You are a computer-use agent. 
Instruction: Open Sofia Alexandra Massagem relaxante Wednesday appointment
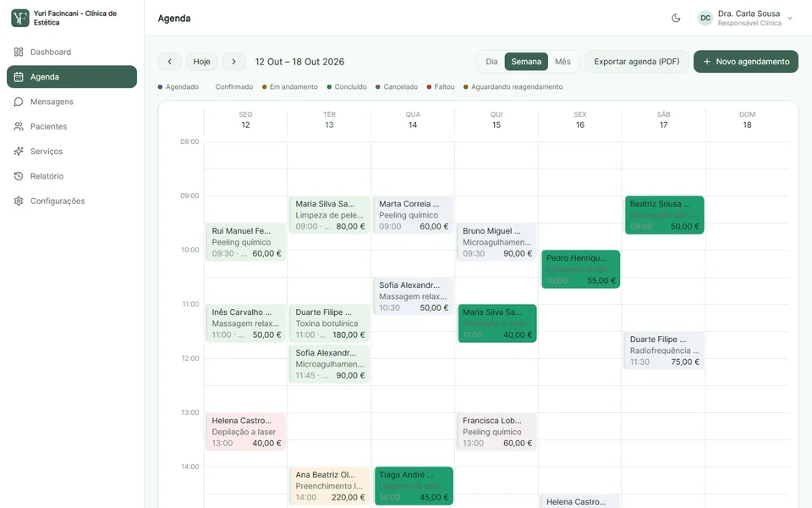coord(414,296)
